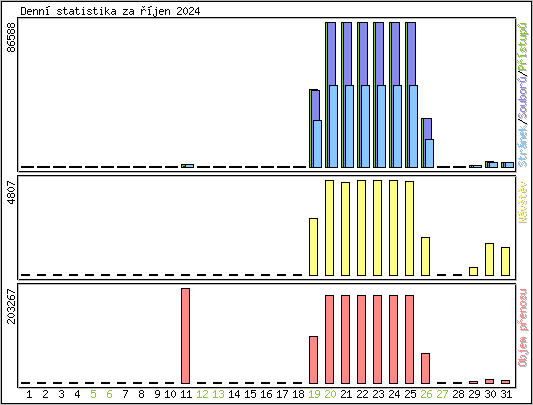Click the visits axis value 4807
533x405 pixels.
click(12, 192)
